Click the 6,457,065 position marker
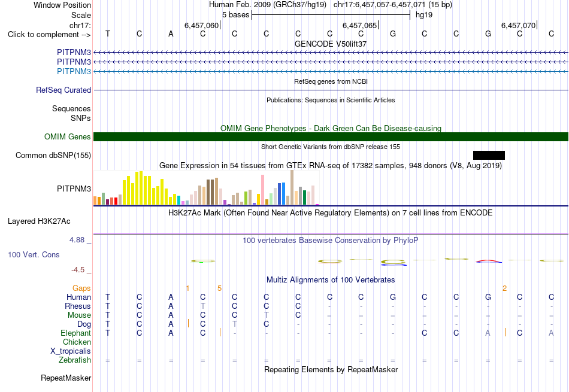 point(359,25)
